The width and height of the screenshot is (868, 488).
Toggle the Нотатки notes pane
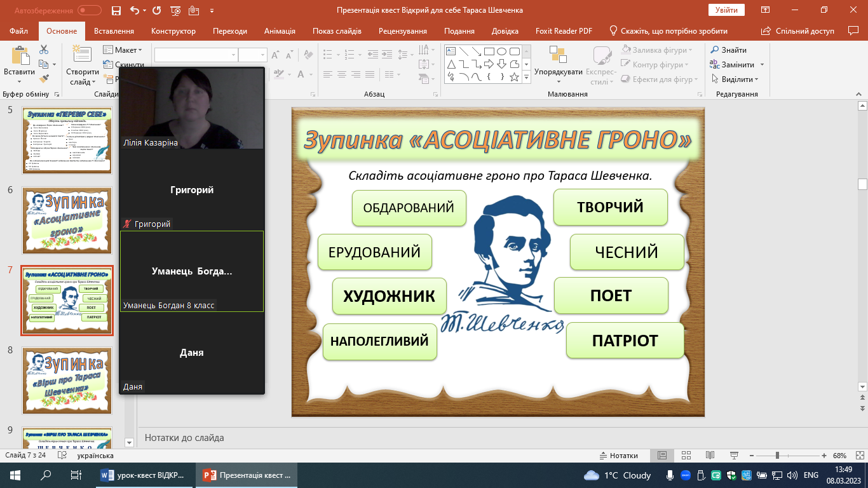[618, 456]
